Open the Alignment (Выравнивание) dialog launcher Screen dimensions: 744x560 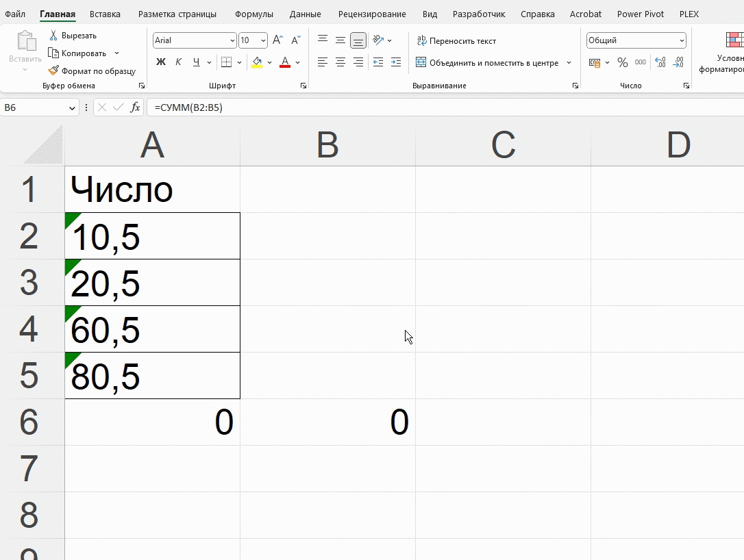[575, 86]
